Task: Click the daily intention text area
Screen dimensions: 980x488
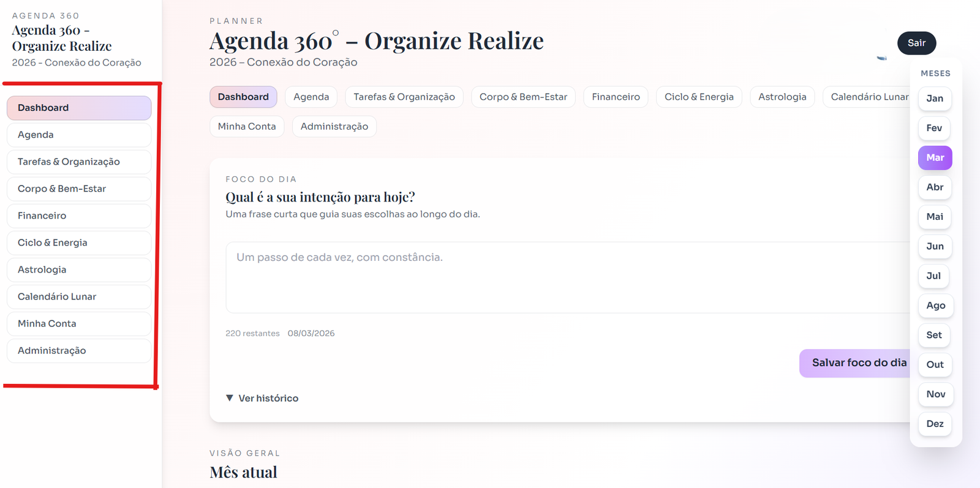Action: pos(568,277)
